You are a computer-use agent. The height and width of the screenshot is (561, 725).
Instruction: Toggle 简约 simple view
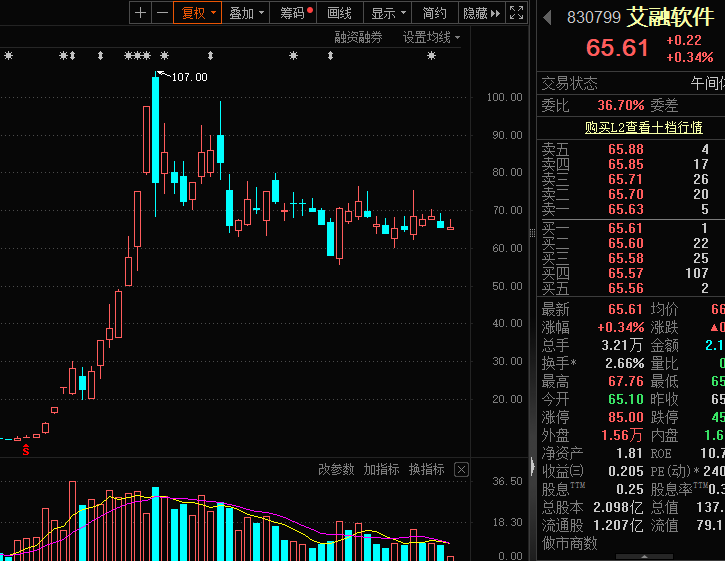tap(435, 13)
